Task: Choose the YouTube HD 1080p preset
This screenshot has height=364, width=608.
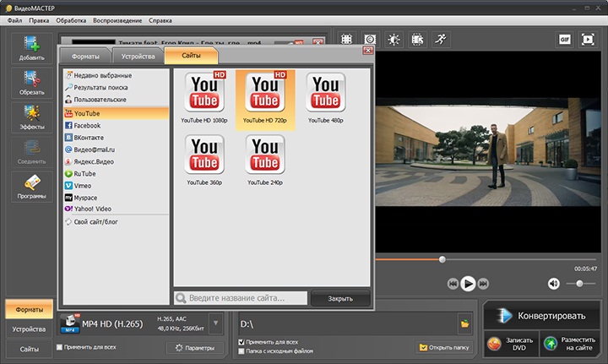Action: point(204,98)
